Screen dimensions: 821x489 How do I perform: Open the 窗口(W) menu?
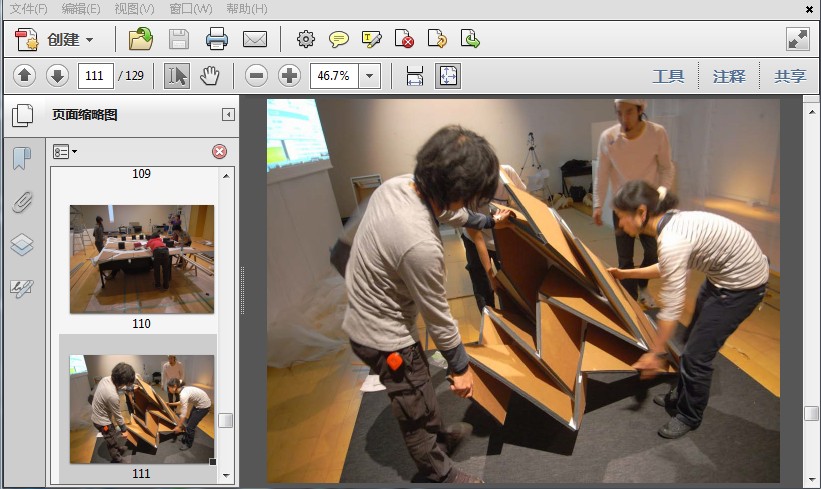click(191, 9)
